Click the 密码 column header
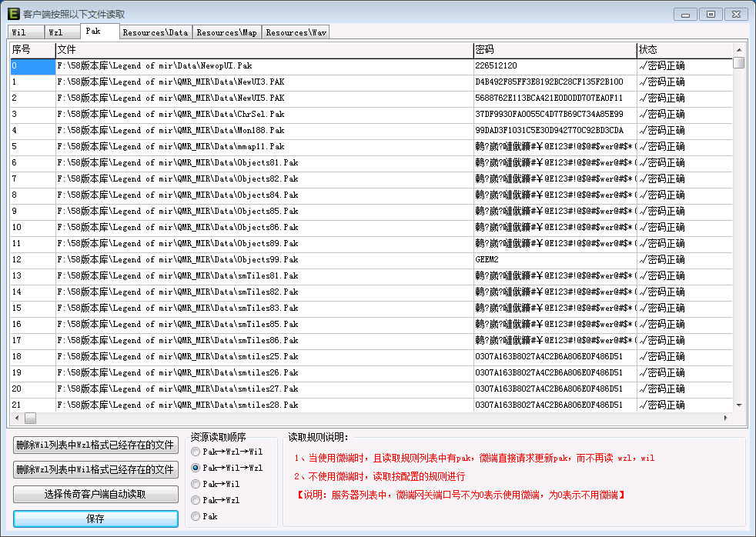 click(x=554, y=49)
